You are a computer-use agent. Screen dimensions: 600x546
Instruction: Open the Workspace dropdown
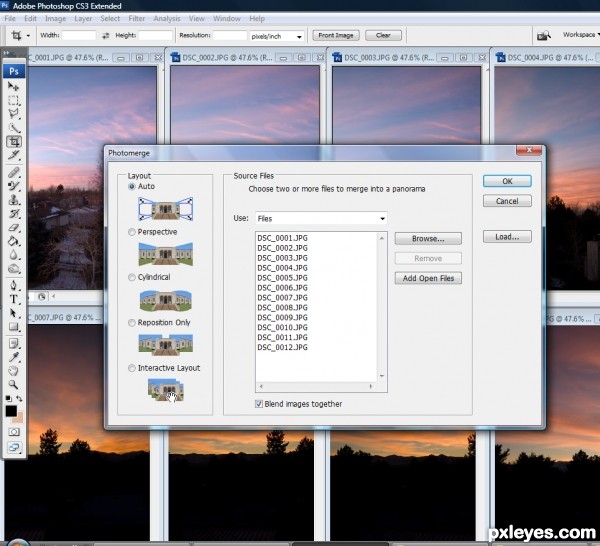tap(580, 34)
